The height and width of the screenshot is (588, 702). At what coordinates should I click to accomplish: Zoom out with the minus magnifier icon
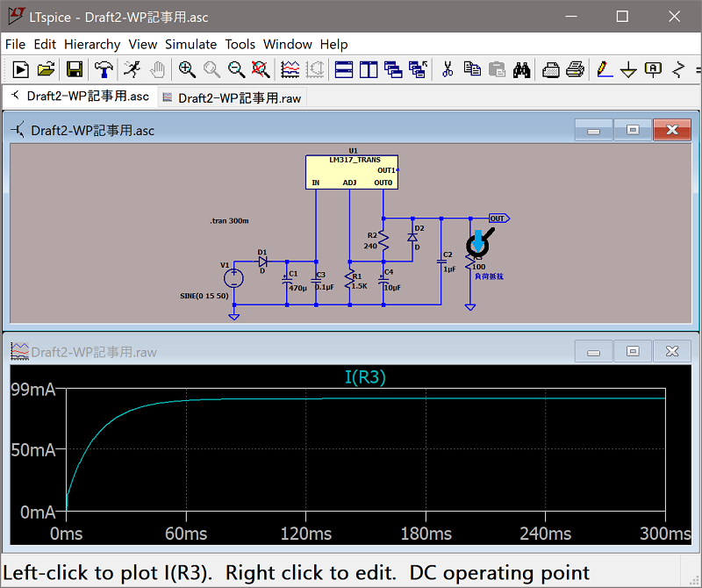tap(236, 69)
